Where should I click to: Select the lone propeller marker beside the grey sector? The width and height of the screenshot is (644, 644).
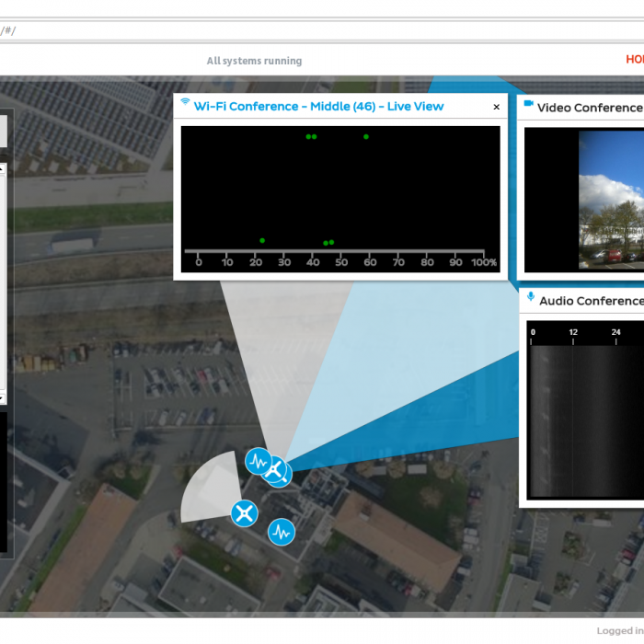click(245, 513)
